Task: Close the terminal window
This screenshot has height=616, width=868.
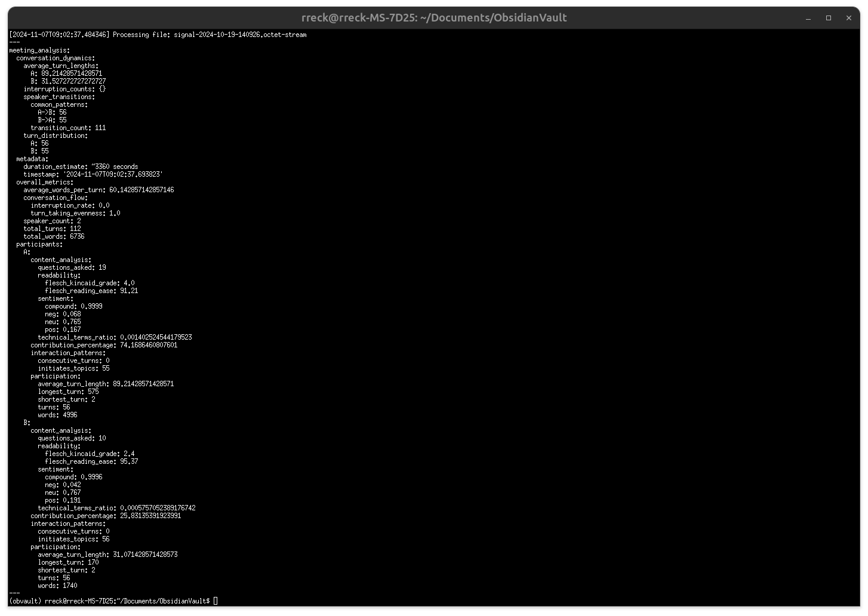Action: click(849, 18)
